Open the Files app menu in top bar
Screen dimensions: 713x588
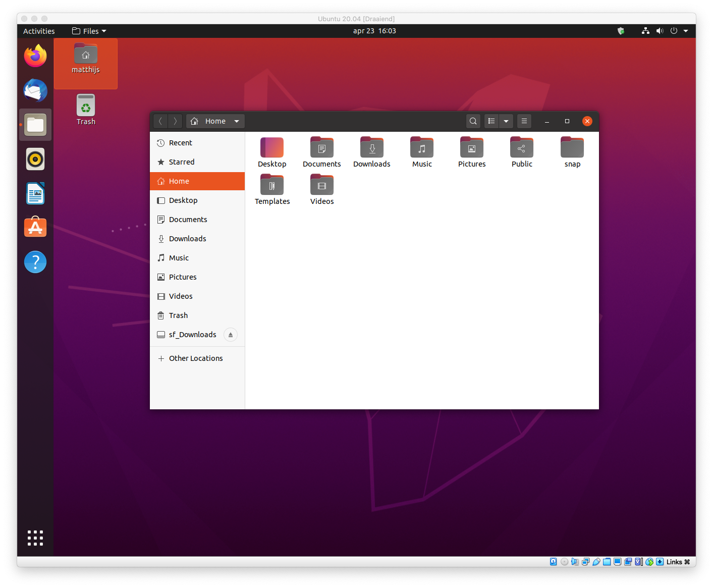90,31
